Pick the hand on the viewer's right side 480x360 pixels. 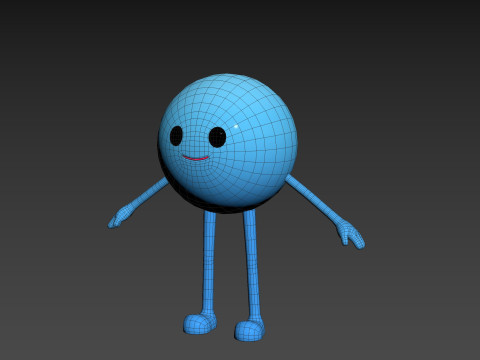[x=351, y=235]
